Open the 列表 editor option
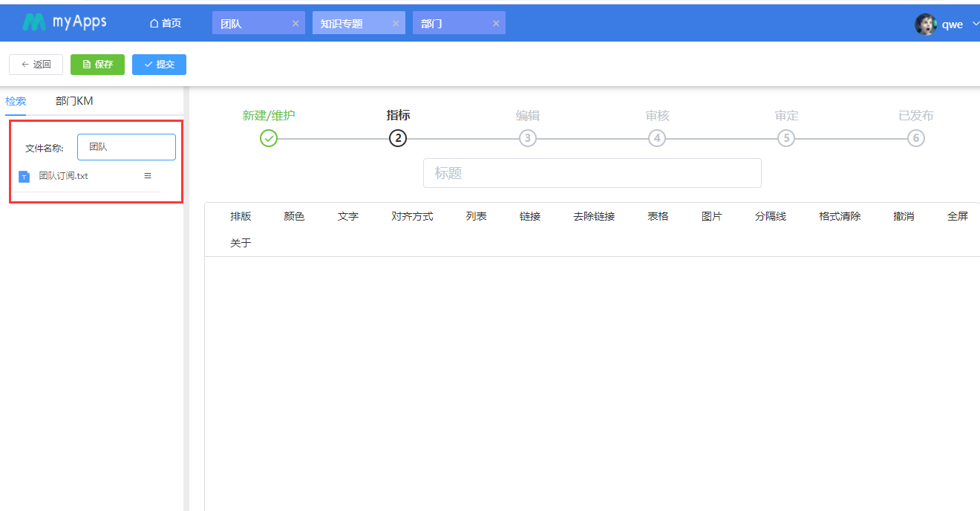The image size is (980, 511). 476,216
